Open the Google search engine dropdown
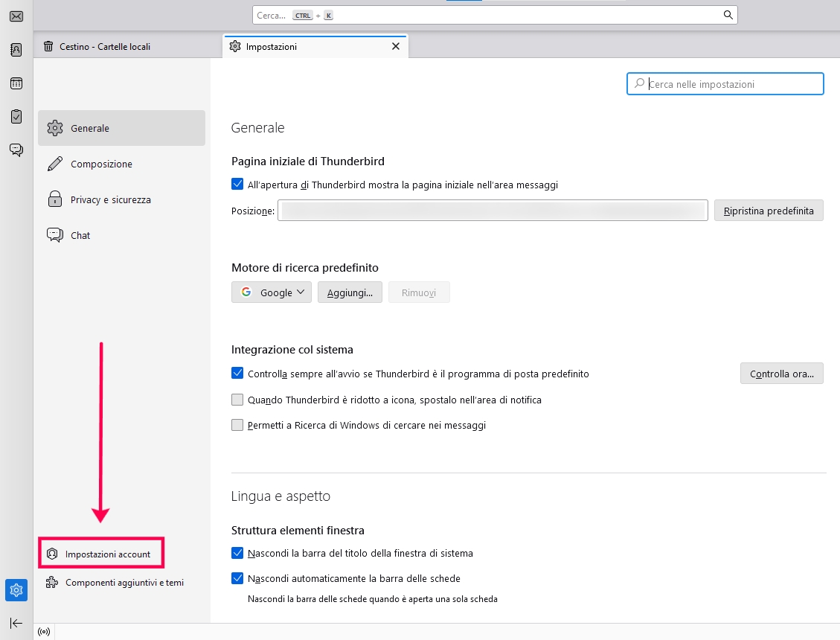Image resolution: width=840 pixels, height=640 pixels. pyautogui.click(x=272, y=292)
